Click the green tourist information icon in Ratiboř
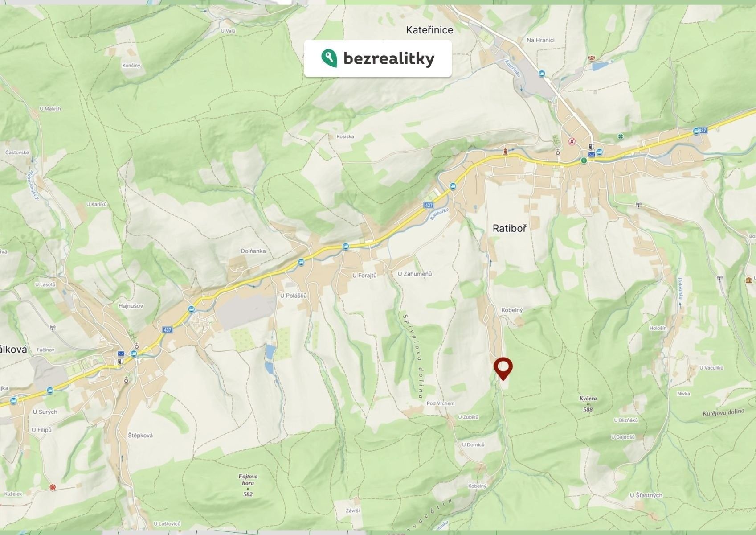The height and width of the screenshot is (535, 756). [x=583, y=160]
